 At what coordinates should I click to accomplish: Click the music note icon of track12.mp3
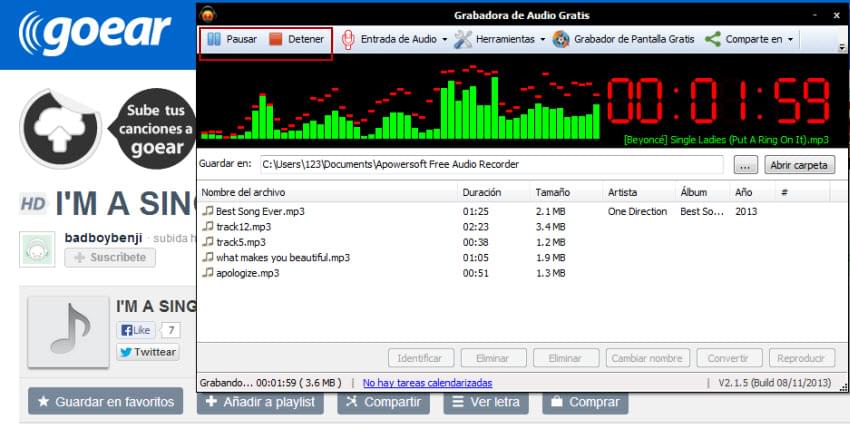click(x=208, y=226)
